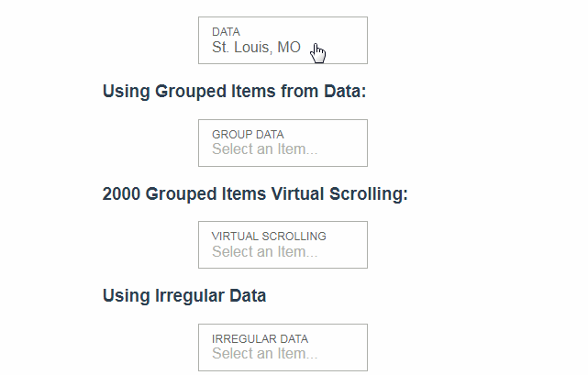Click empty right edge of the Data box
Screen dimensions: 588x375
353,40
